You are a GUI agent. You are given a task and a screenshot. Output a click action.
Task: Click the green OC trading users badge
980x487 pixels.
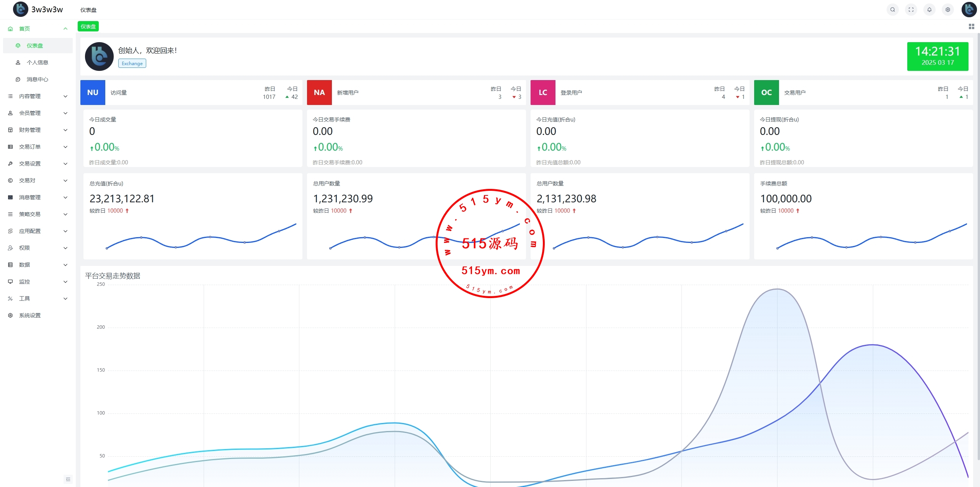(x=766, y=92)
